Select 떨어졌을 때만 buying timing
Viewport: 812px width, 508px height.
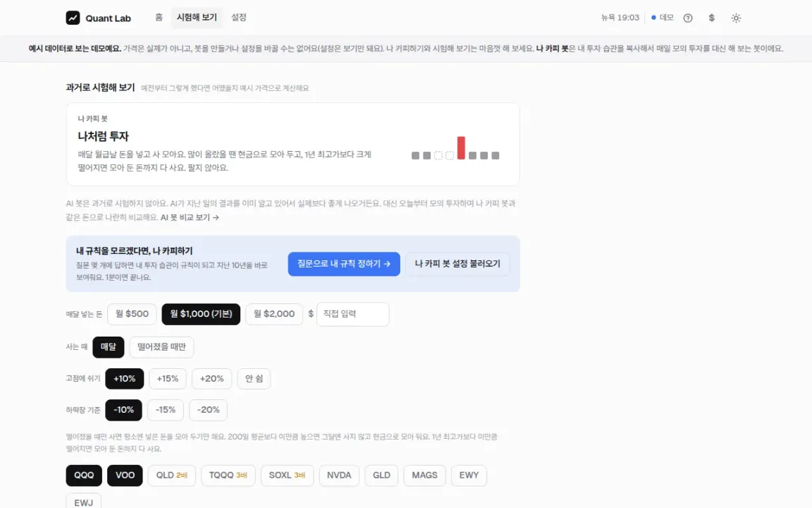pyautogui.click(x=161, y=347)
